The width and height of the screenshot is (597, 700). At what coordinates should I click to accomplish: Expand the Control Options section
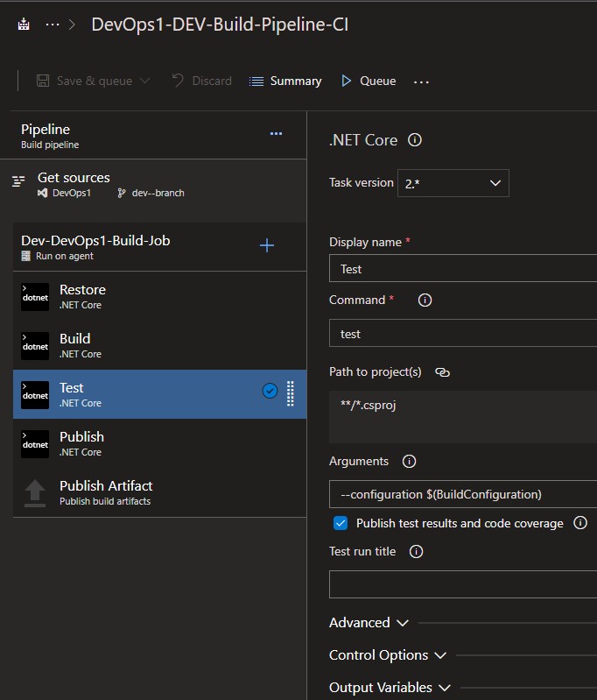pos(387,655)
